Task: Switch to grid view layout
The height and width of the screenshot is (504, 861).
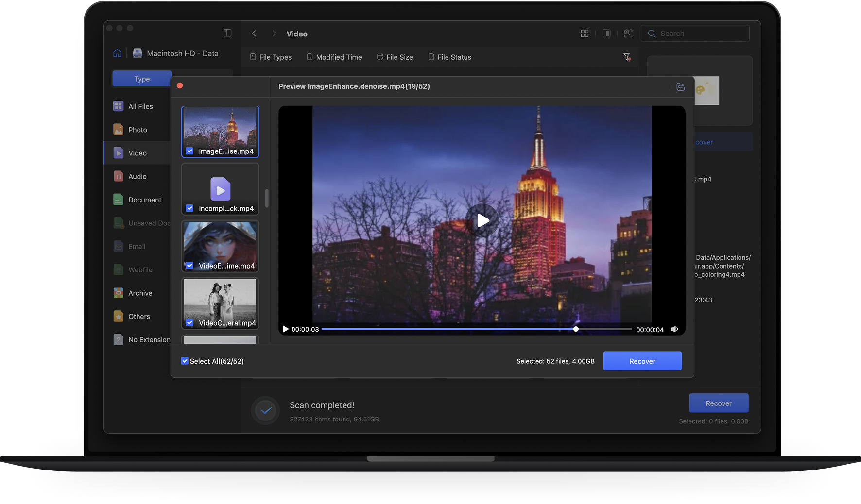Action: click(585, 34)
